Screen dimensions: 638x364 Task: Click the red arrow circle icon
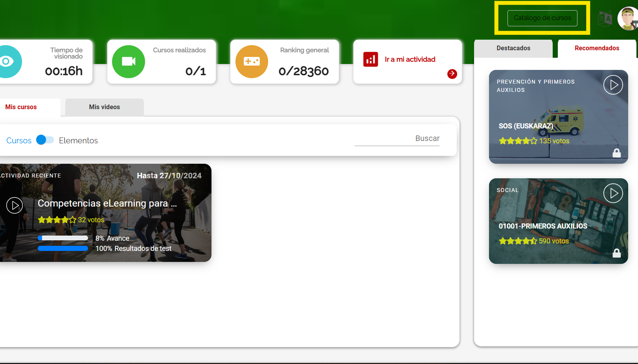coord(452,74)
